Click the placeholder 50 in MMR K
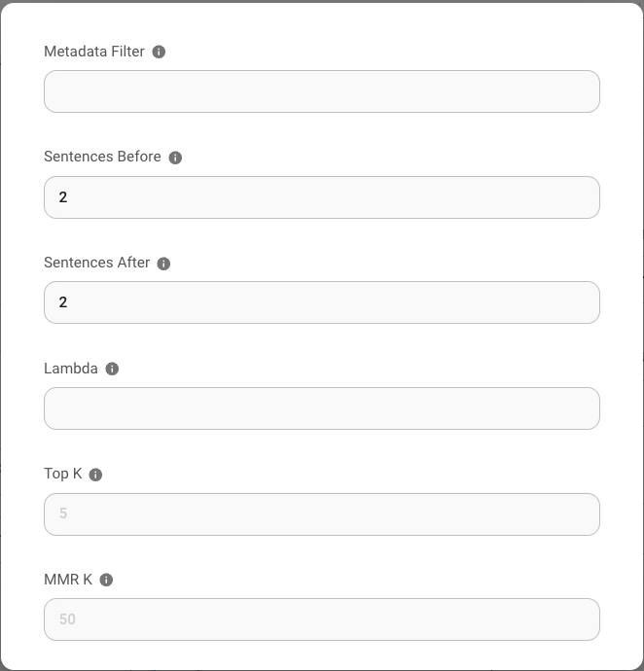 coord(67,619)
